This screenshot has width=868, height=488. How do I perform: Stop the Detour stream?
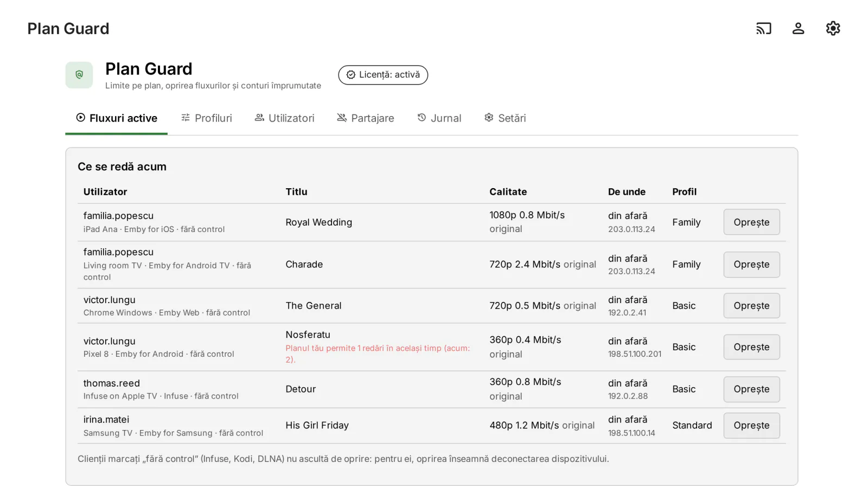751,389
